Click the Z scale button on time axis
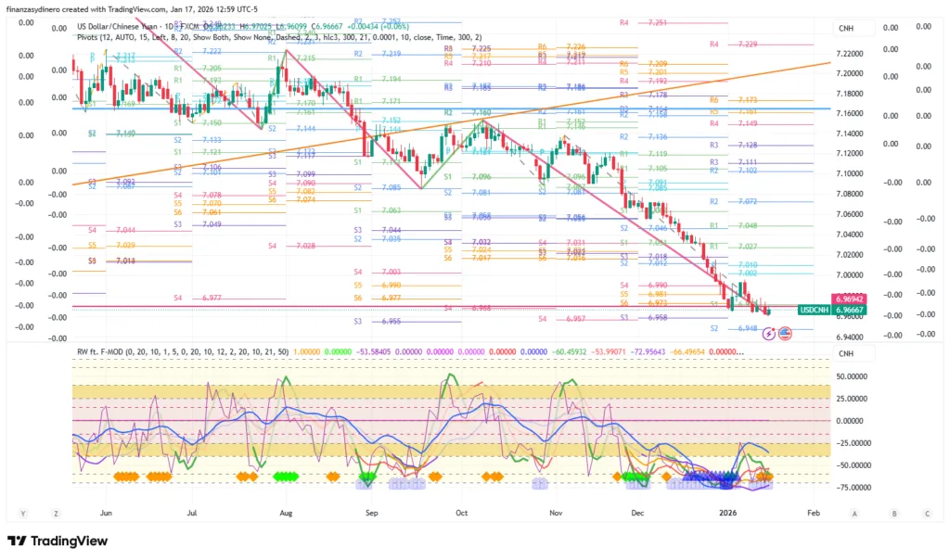The height and width of the screenshot is (560, 950). click(x=57, y=512)
